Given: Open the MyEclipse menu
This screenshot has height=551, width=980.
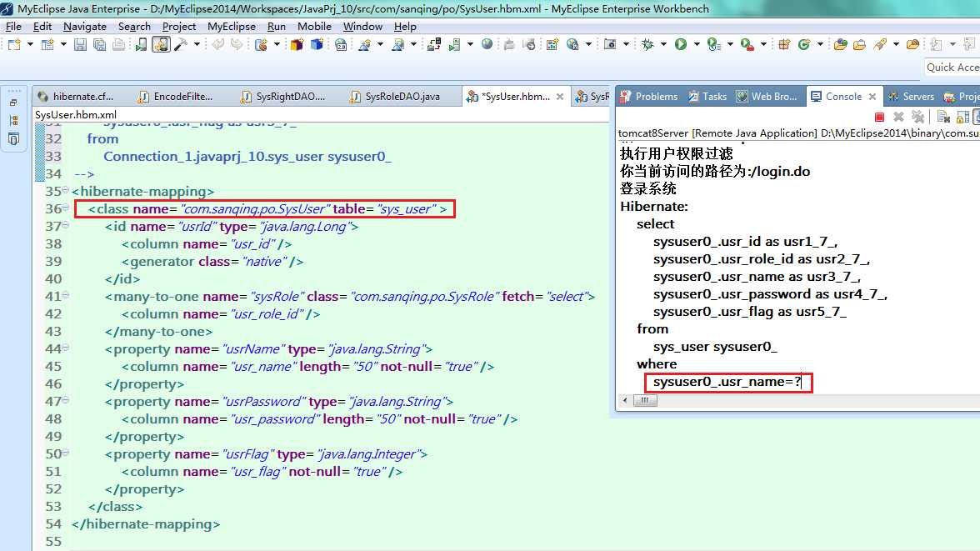Looking at the screenshot, I should (x=232, y=27).
